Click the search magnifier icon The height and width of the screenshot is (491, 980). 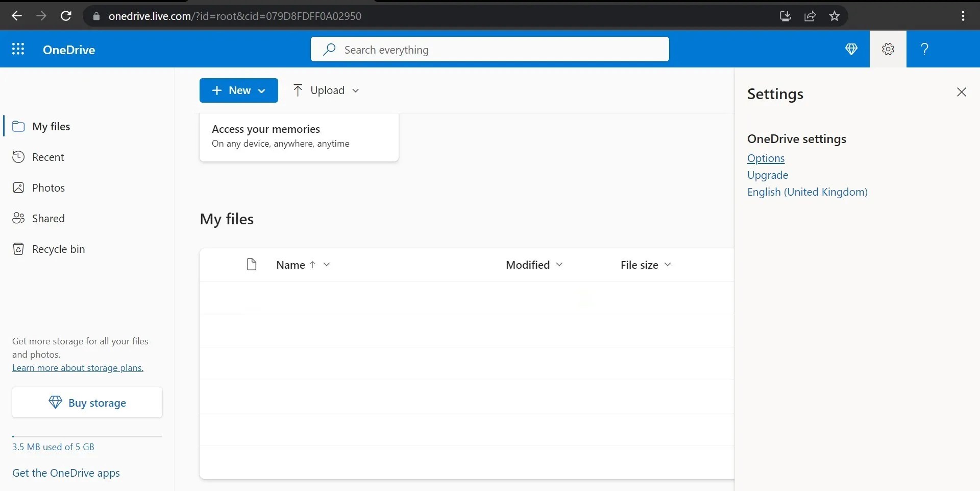pyautogui.click(x=329, y=49)
